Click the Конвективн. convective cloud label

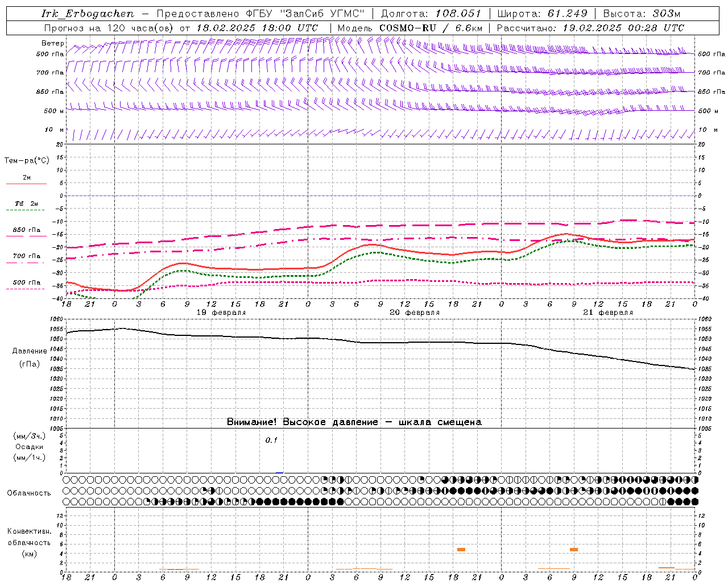point(29,531)
